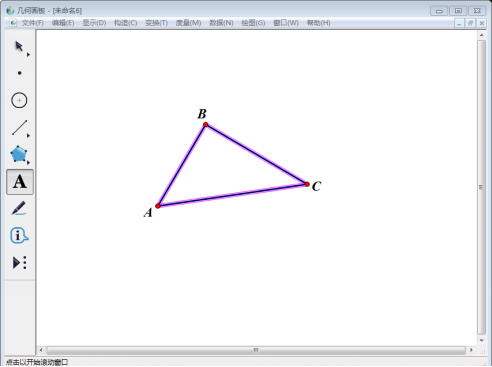
Task: Select the Information tool
Action: pos(19,235)
